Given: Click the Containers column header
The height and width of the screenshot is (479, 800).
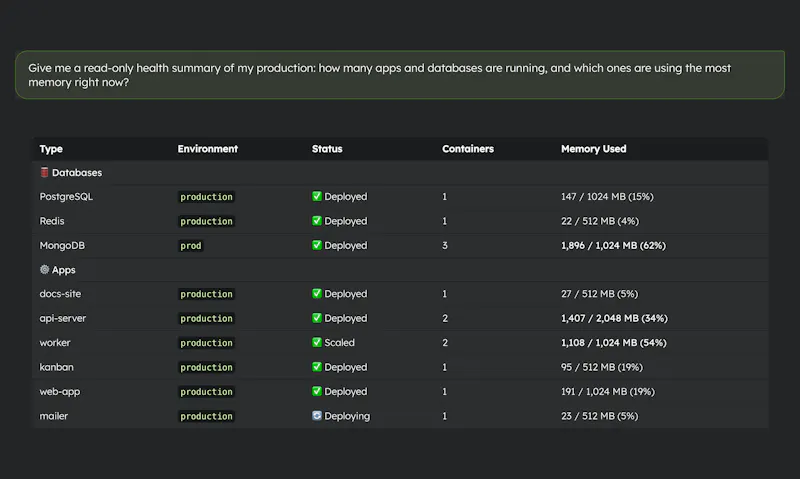Looking at the screenshot, I should pyautogui.click(x=468, y=149).
